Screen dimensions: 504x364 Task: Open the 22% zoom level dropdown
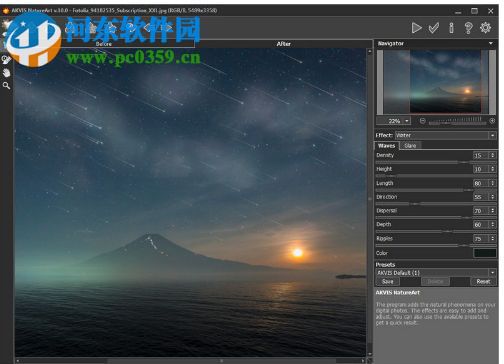(407, 121)
